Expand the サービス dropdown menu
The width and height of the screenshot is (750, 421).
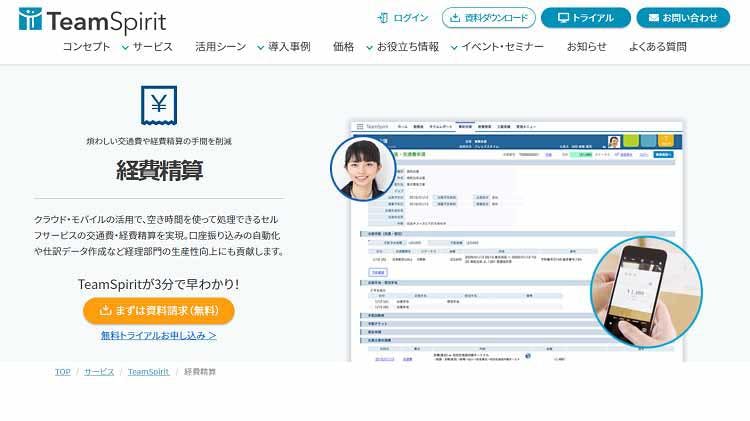147,47
